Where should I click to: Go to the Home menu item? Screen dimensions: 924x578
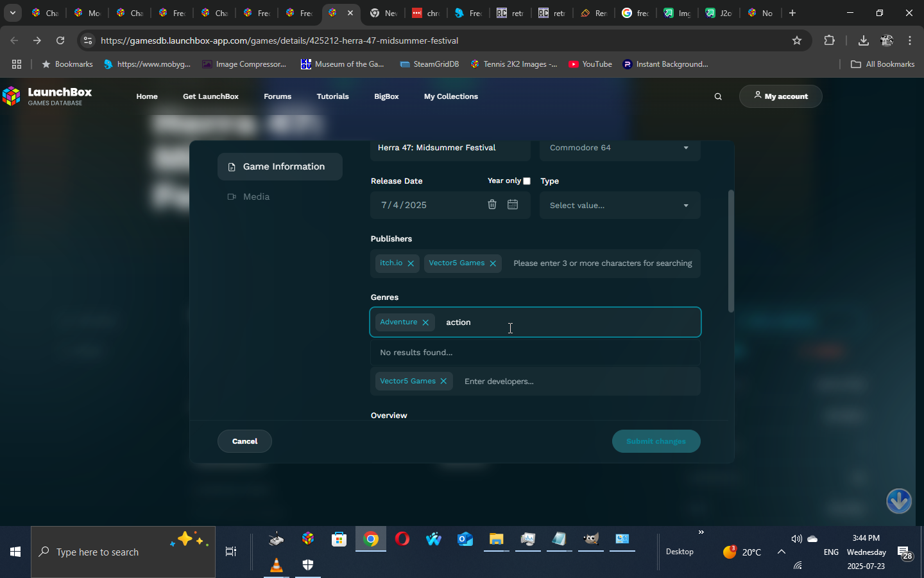(147, 96)
